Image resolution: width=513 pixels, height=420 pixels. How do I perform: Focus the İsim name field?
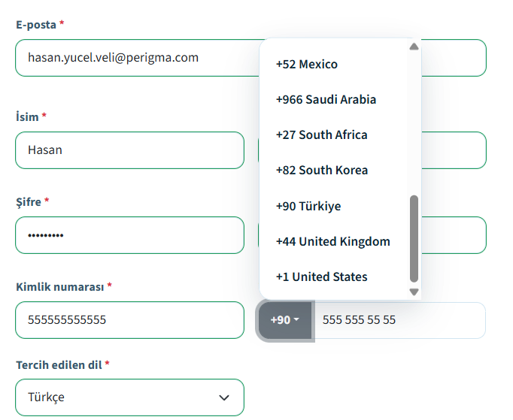pos(129,150)
